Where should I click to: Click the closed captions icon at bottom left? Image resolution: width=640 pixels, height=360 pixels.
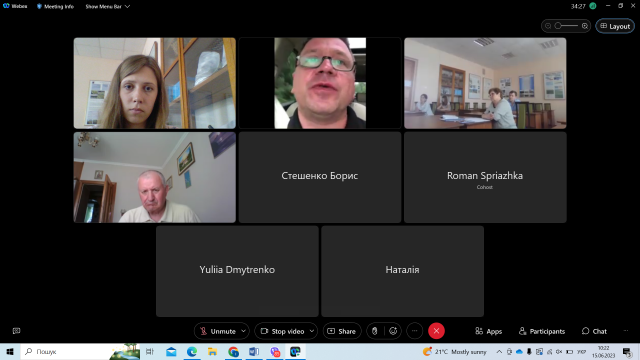click(x=16, y=331)
